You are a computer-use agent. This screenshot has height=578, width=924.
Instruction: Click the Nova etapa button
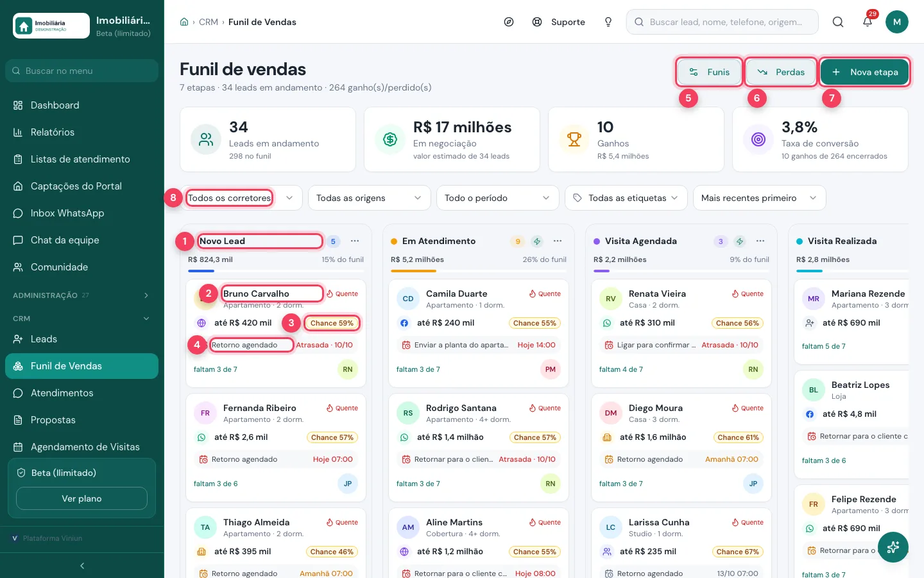864,72
